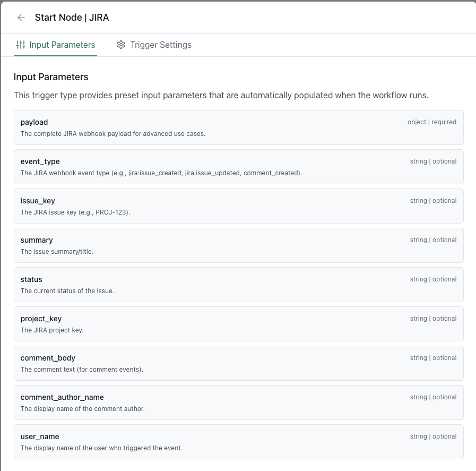Select the summary parameter card

[238, 245]
